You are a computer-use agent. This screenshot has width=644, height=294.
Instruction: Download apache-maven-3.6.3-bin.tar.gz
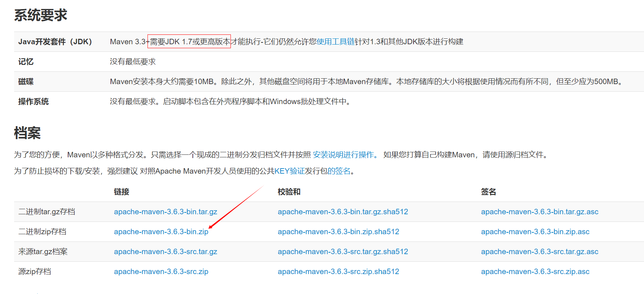[x=166, y=212]
